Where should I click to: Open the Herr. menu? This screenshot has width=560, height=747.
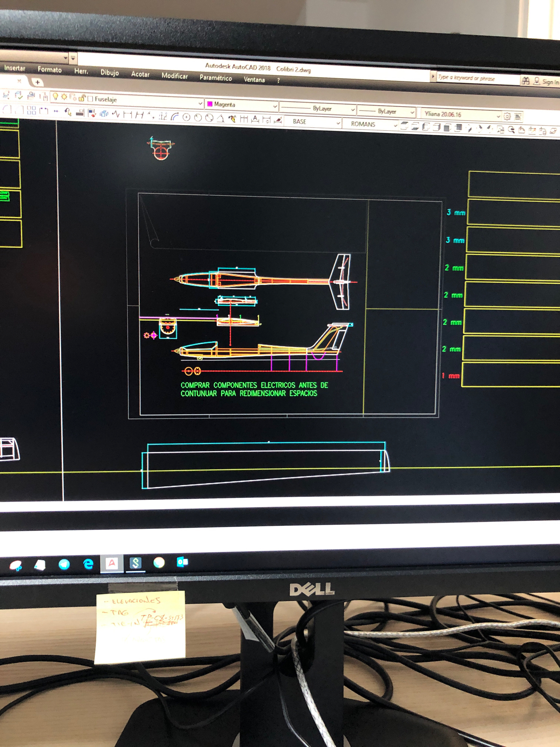81,71
